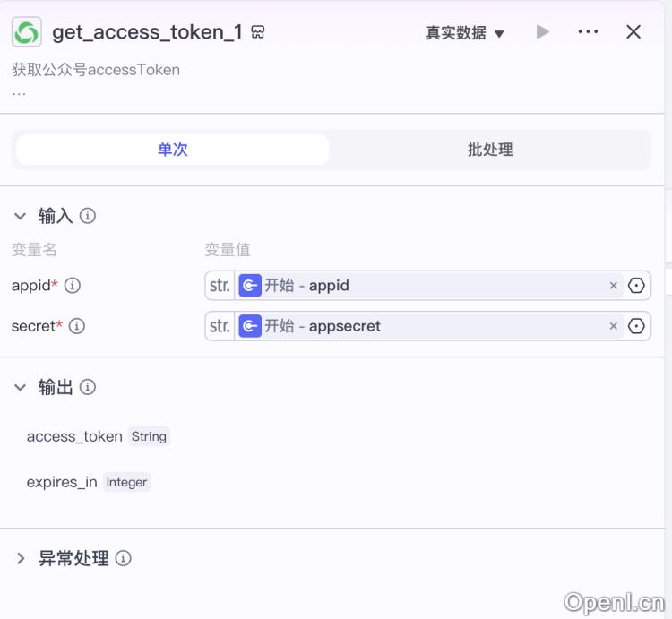This screenshot has height=619, width=672.
Task: Click the debug icon next to get_access_token_1
Action: (258, 32)
